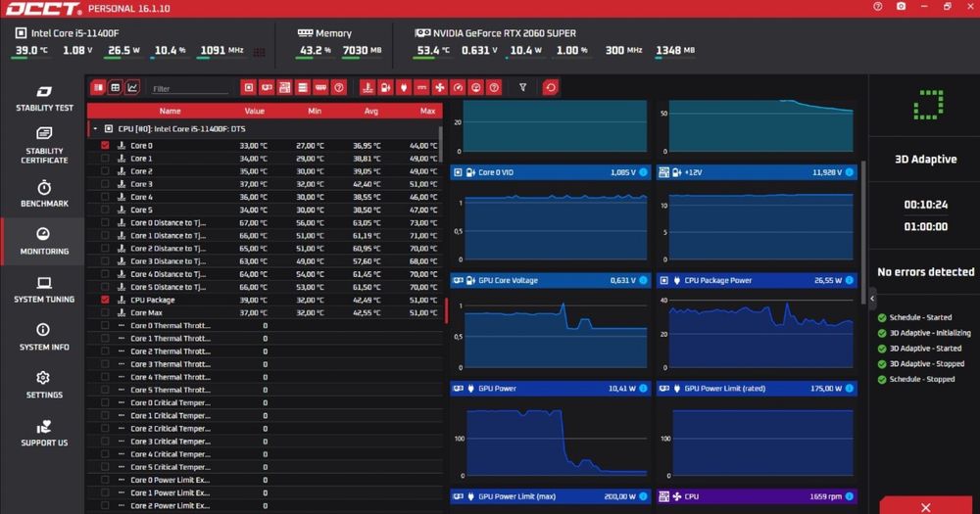Toggle power plug sensor type filter
The height and width of the screenshot is (514, 980).
click(x=404, y=88)
